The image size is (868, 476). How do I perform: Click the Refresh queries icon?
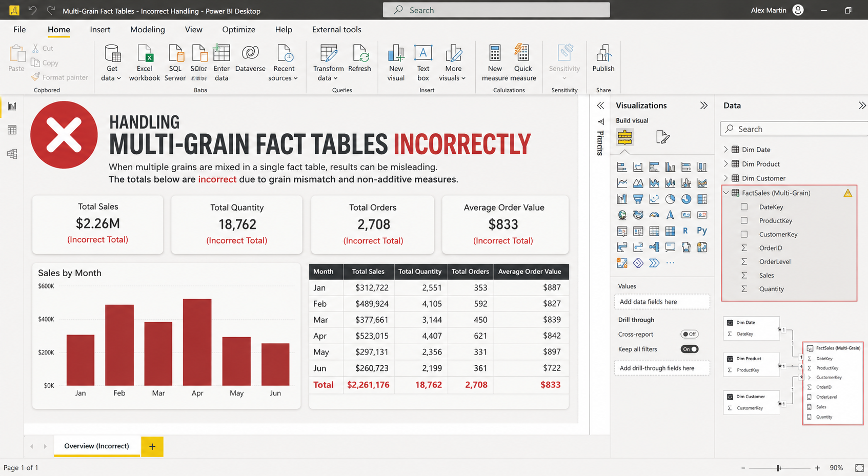click(x=359, y=53)
